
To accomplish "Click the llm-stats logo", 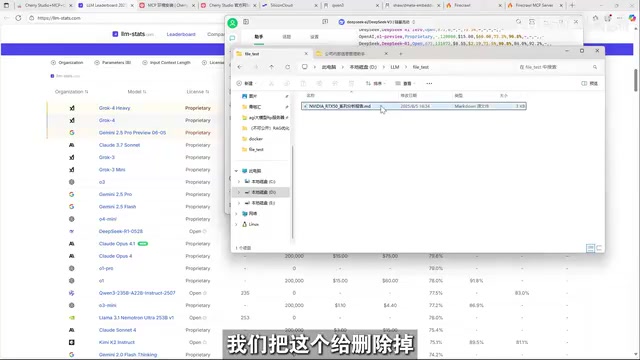I will 133,34.
